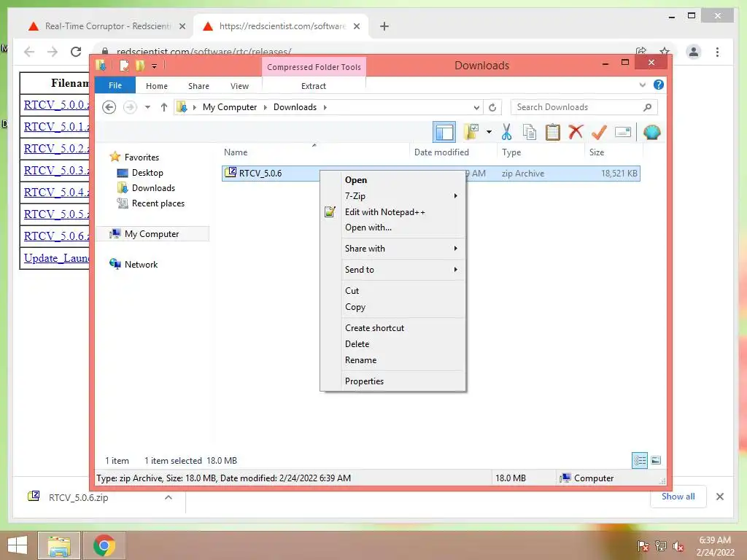Click the Copy pages toolbar icon

[530, 132]
